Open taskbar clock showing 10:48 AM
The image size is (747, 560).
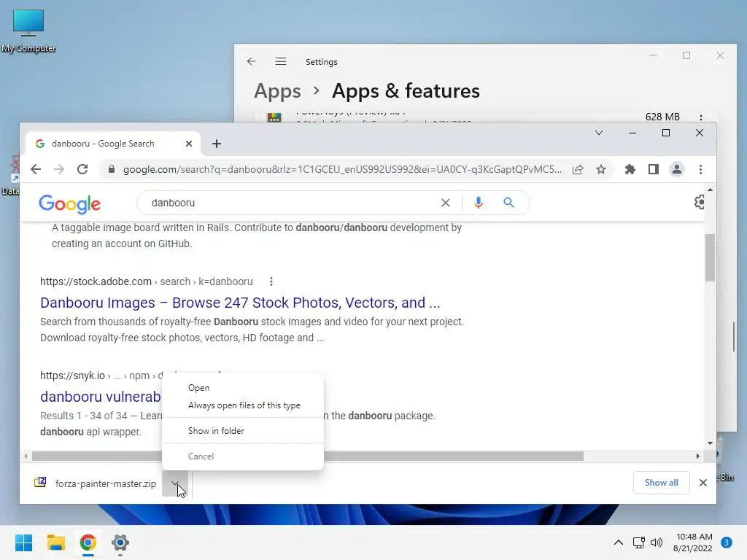tap(693, 542)
